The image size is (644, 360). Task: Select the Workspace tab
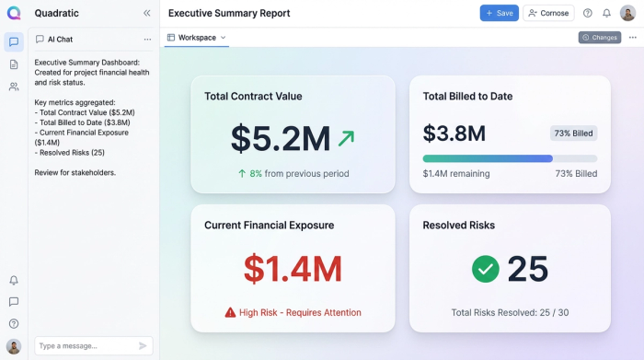pos(197,38)
